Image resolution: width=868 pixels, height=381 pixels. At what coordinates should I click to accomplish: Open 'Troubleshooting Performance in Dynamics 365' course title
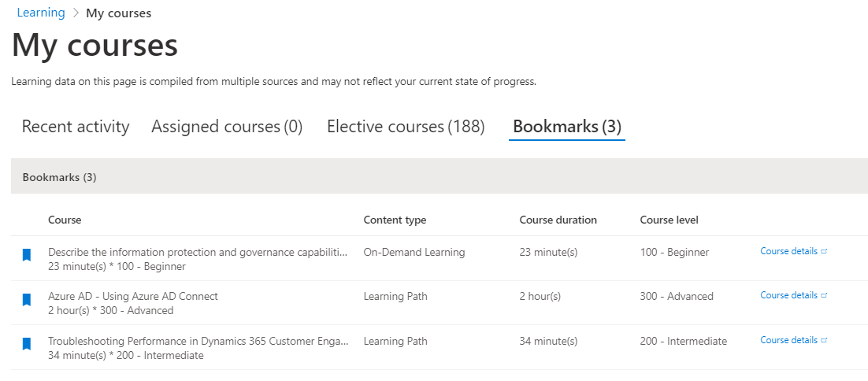[x=198, y=342]
